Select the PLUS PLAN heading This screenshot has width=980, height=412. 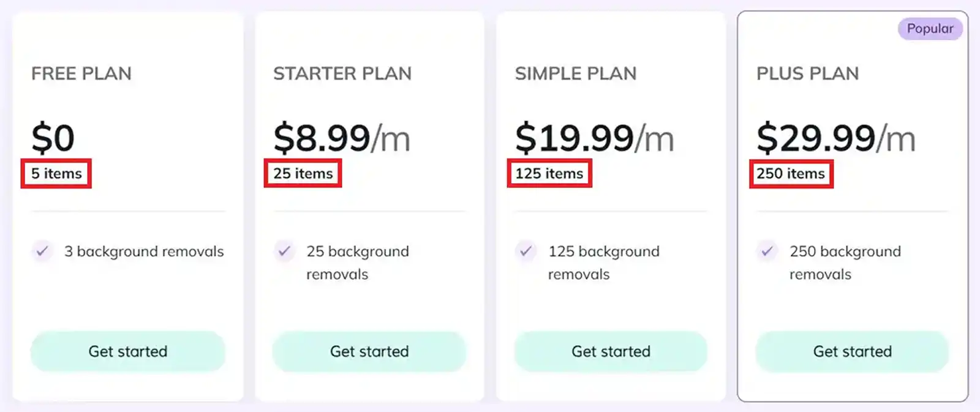808,73
